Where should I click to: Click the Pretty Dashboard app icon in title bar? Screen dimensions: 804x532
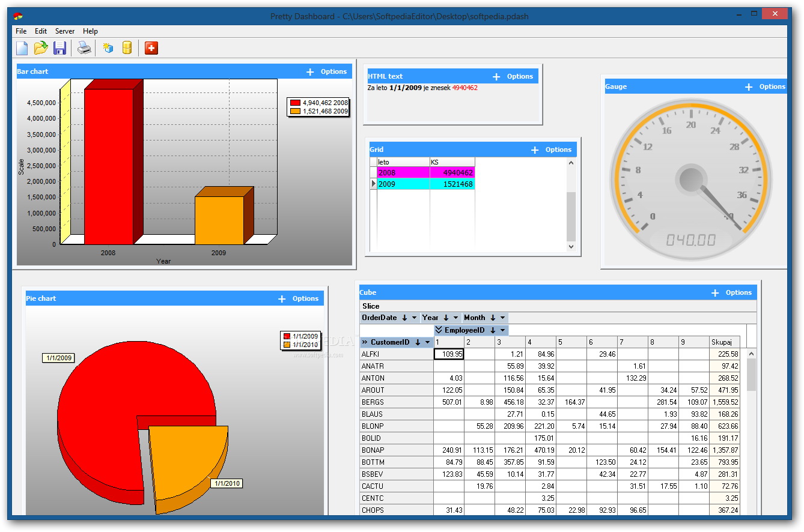click(x=18, y=16)
